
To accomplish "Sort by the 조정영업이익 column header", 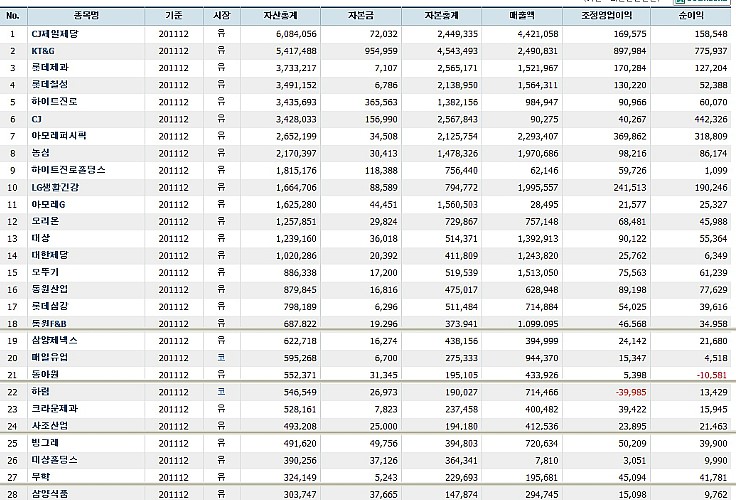I will pos(606,15).
